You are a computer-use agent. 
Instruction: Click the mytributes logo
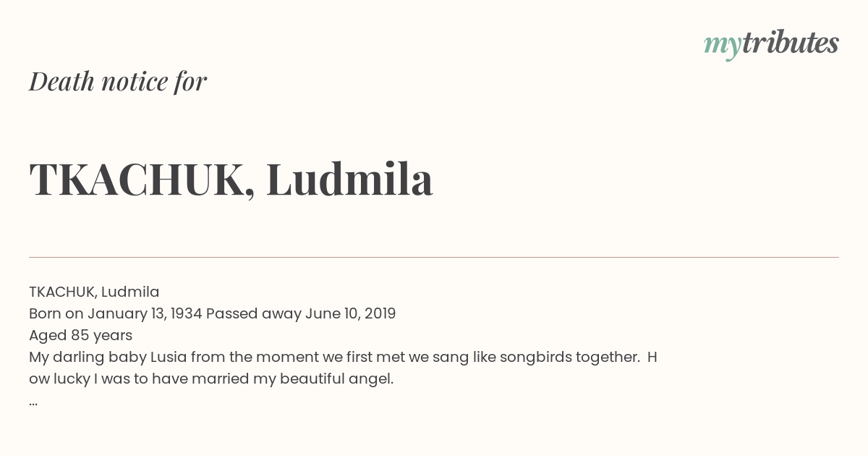[771, 44]
